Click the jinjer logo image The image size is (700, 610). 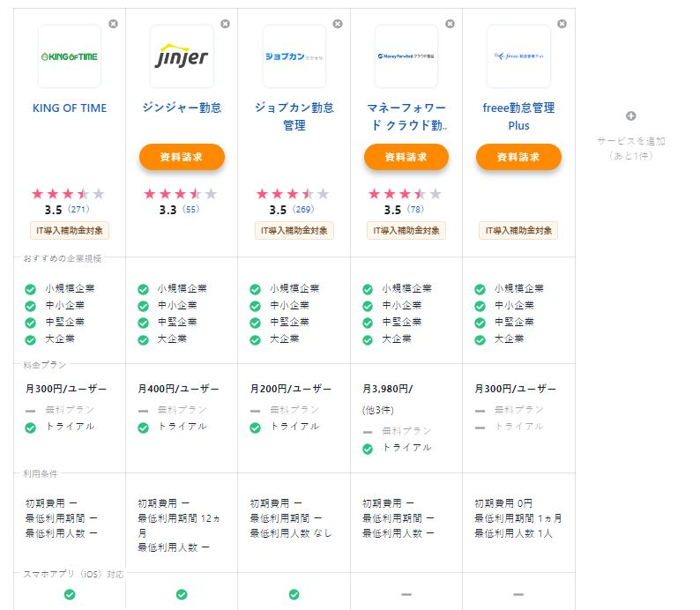[182, 56]
